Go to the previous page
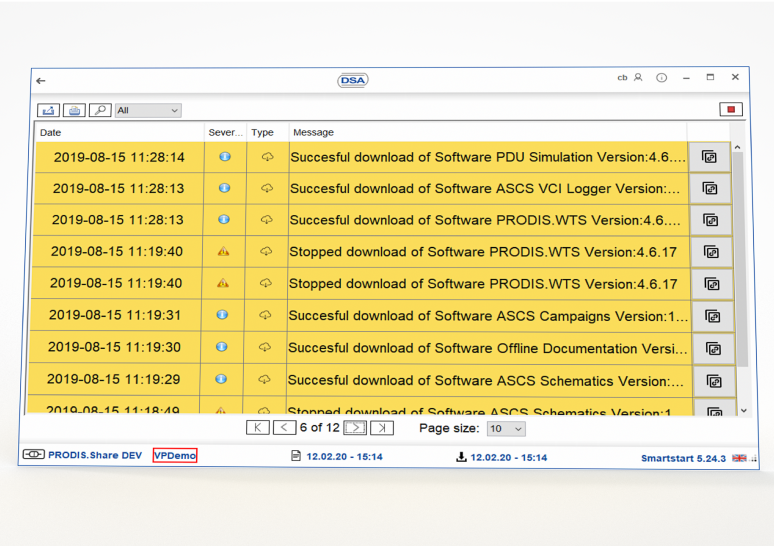 [x=284, y=428]
